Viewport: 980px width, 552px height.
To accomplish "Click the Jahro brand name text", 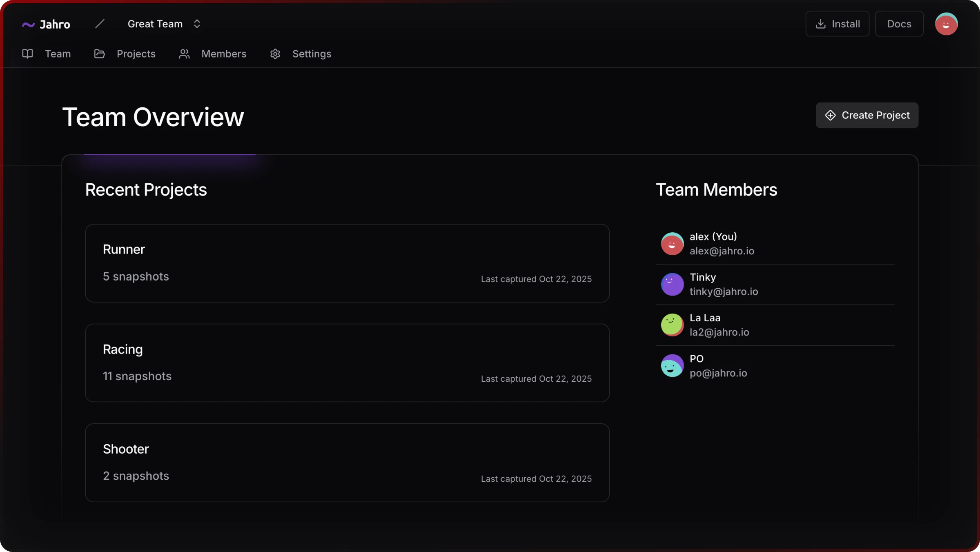I will click(x=55, y=24).
